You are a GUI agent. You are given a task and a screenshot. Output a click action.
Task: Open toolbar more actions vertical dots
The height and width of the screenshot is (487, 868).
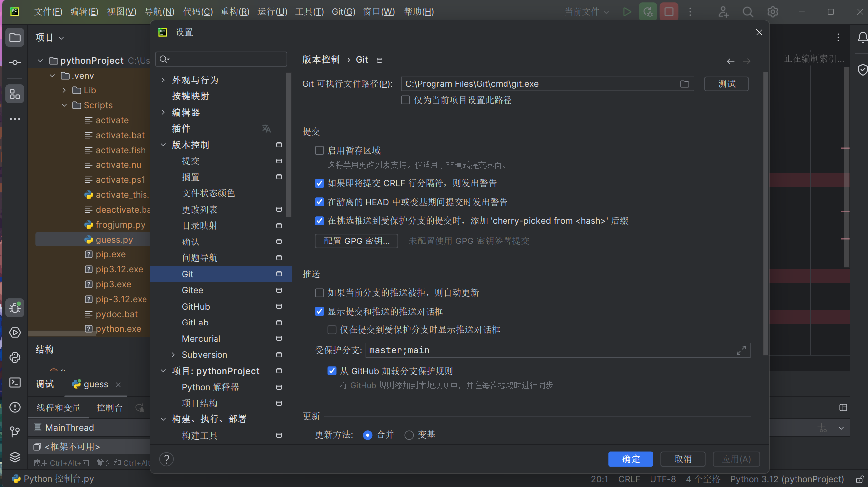click(690, 12)
